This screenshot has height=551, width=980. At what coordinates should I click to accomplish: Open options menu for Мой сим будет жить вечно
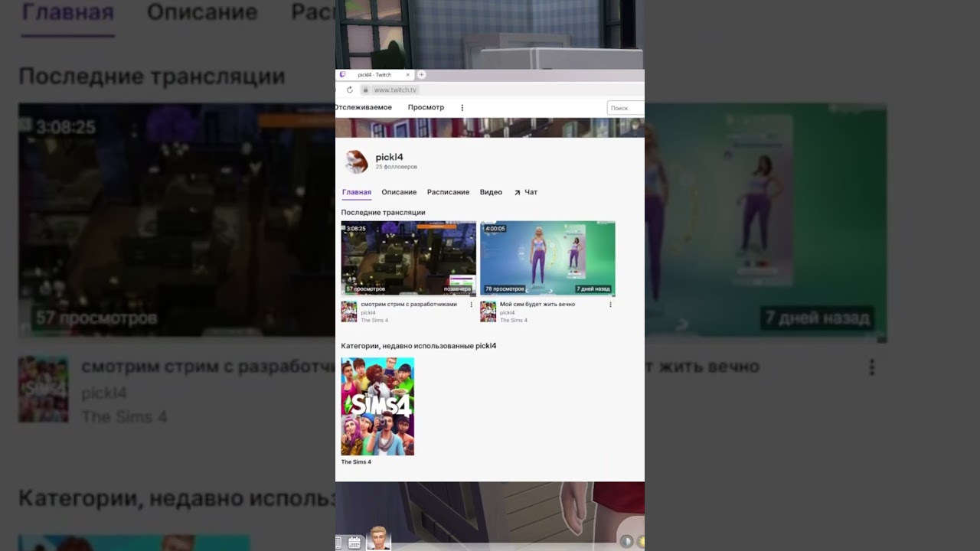pos(610,305)
